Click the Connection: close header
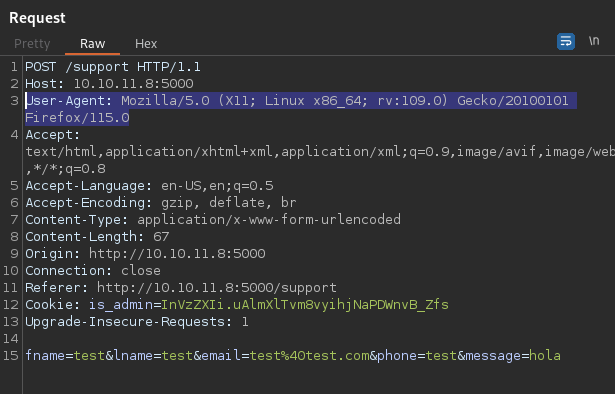This screenshot has height=394, width=615. click(93, 271)
